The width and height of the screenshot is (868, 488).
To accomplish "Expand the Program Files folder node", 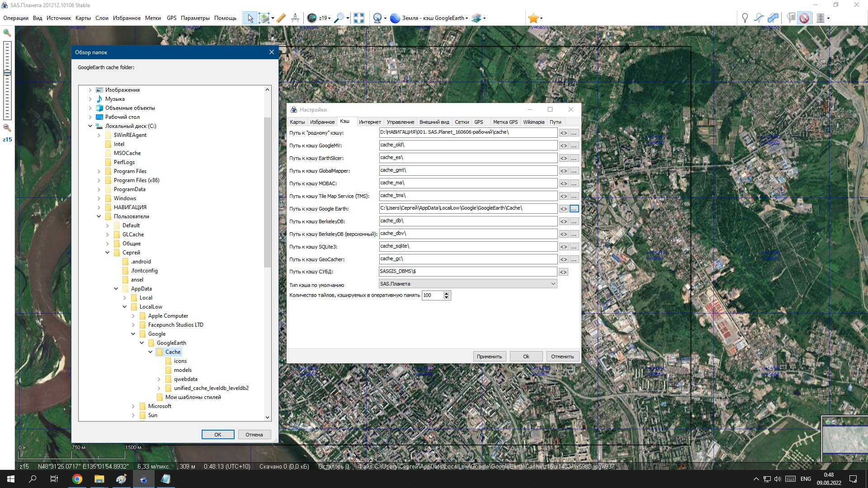I will [99, 171].
